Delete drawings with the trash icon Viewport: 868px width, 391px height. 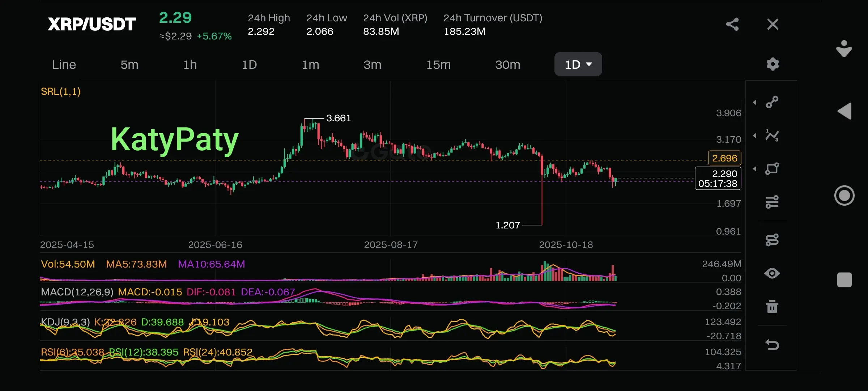pos(772,307)
